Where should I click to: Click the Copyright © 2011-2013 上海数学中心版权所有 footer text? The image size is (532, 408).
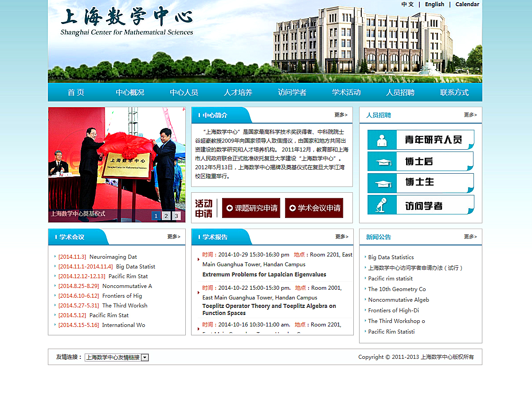pos(416,357)
